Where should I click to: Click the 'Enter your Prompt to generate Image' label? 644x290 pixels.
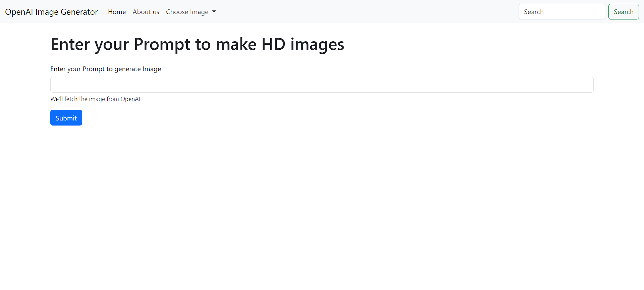coord(106,69)
